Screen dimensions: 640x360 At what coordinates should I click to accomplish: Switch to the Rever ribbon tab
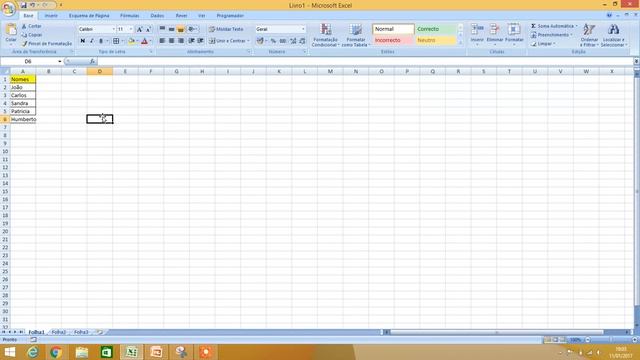pyautogui.click(x=181, y=16)
